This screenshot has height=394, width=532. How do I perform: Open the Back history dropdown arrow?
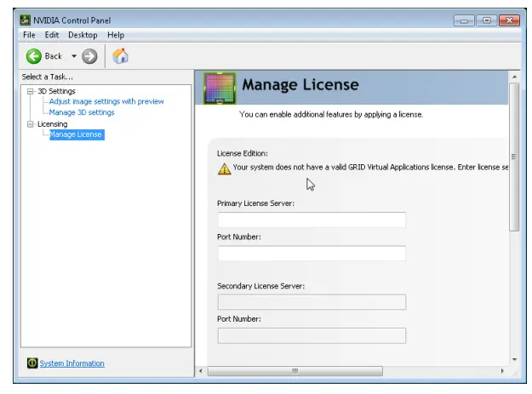(73, 56)
